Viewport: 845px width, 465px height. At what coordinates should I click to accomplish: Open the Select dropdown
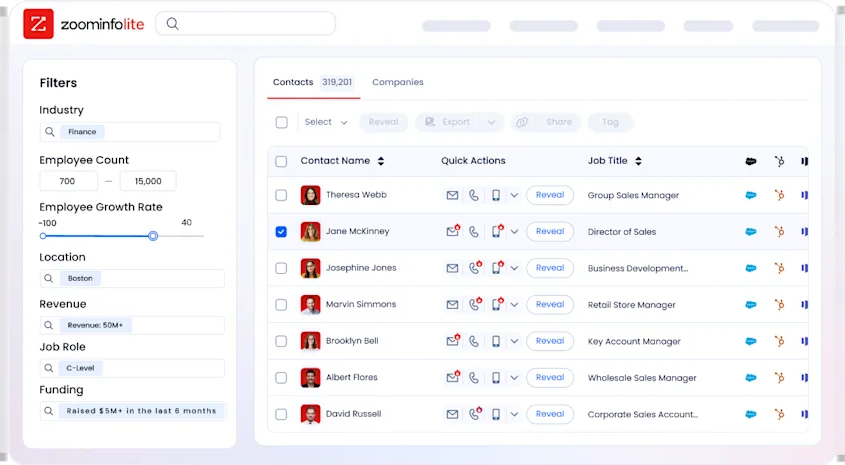point(325,122)
